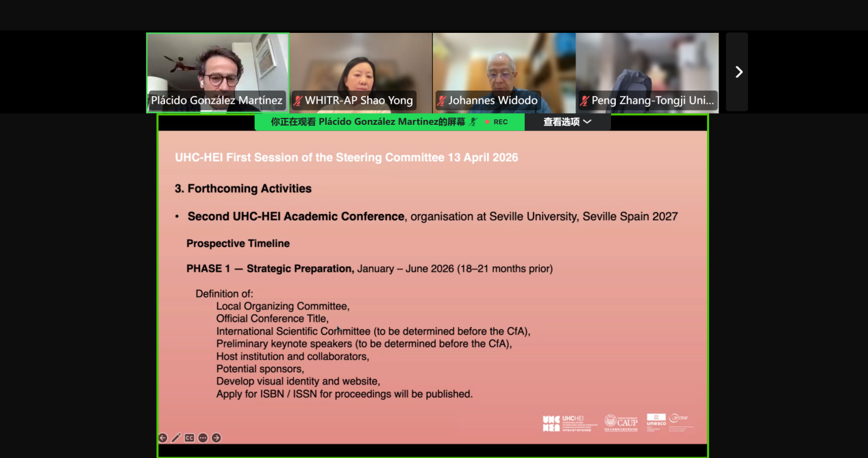Advance to the next slide arrow

coord(216,437)
